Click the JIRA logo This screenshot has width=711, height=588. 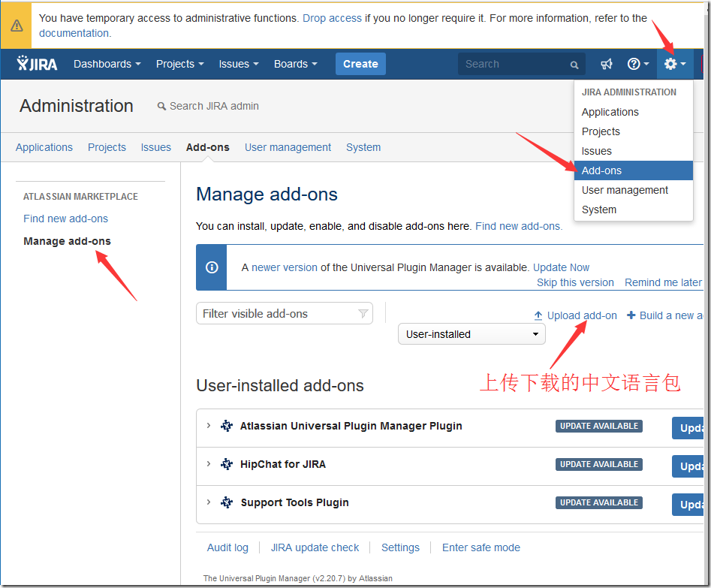tap(38, 64)
